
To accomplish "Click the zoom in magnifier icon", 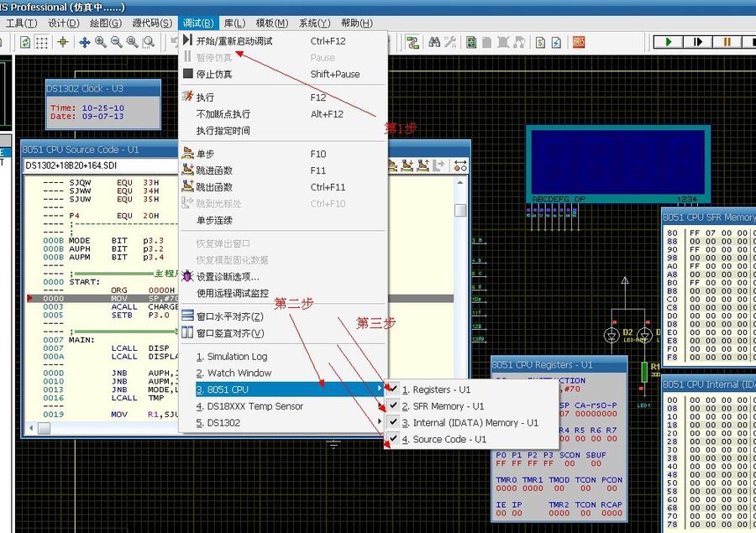I will [x=101, y=42].
